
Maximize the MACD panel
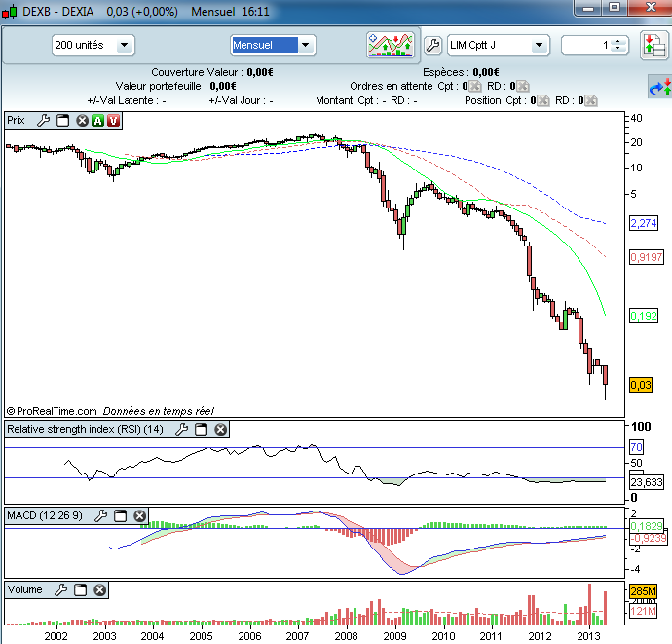(121, 515)
